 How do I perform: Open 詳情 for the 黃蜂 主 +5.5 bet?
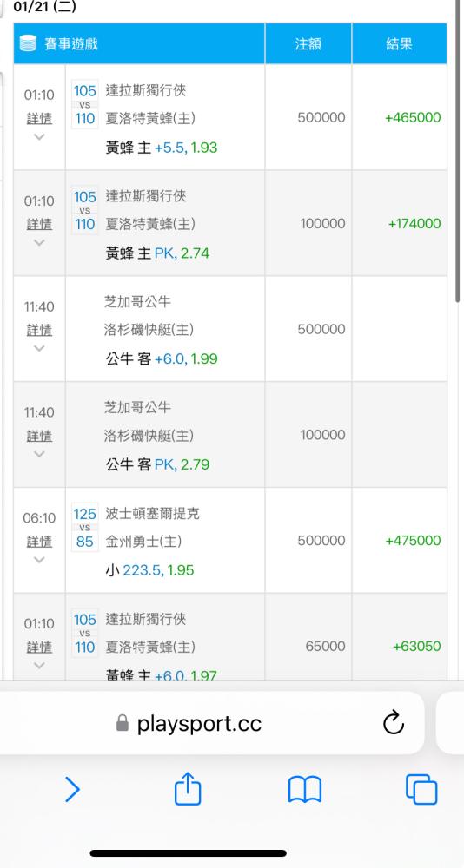pos(39,118)
